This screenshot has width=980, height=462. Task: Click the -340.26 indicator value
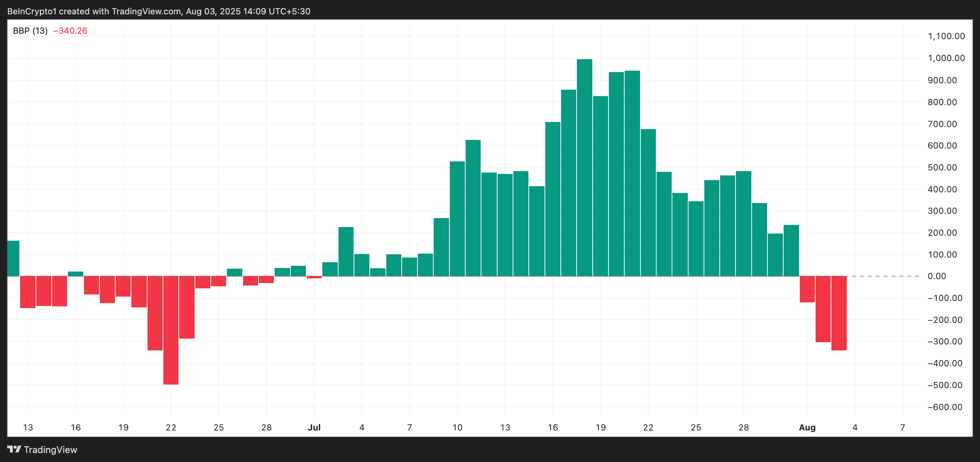pos(70,31)
